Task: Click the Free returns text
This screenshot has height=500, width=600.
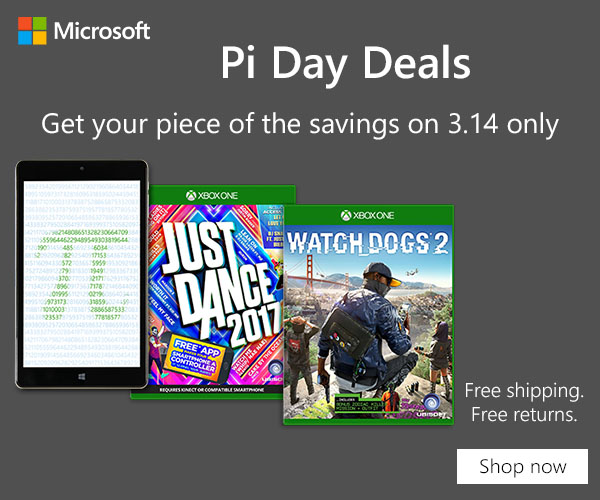Action: (524, 413)
